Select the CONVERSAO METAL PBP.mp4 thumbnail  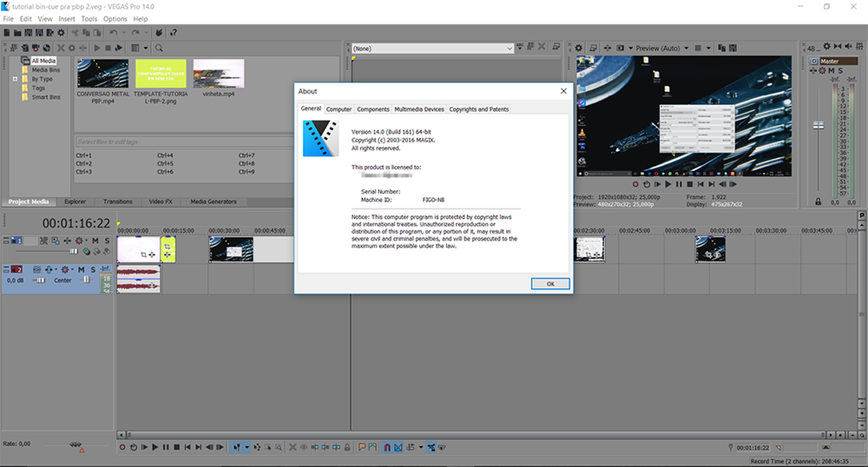click(103, 74)
